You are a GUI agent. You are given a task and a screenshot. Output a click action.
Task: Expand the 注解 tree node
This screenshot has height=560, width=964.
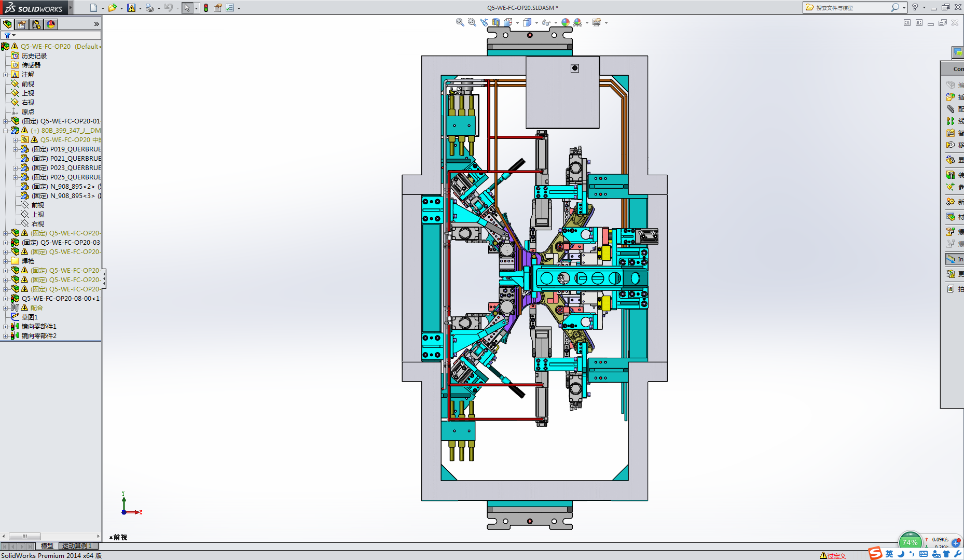pyautogui.click(x=6, y=75)
